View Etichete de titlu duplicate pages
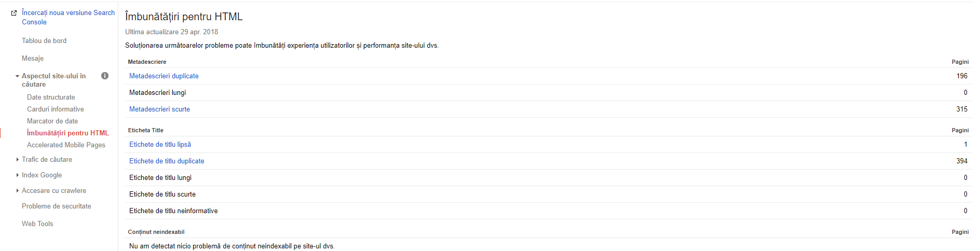Image resolution: width=980 pixels, height=251 pixels. [167, 161]
